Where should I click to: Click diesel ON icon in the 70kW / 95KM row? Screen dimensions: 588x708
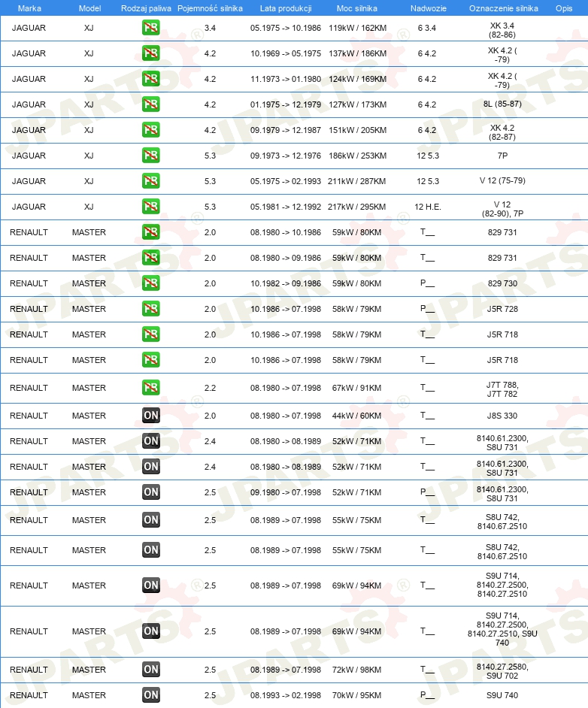click(151, 695)
